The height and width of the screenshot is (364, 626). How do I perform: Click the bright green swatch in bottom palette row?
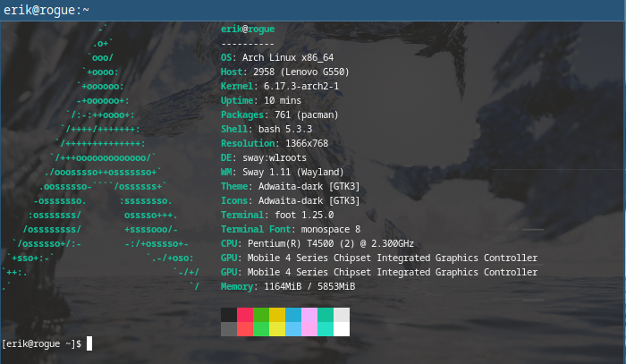(261, 329)
